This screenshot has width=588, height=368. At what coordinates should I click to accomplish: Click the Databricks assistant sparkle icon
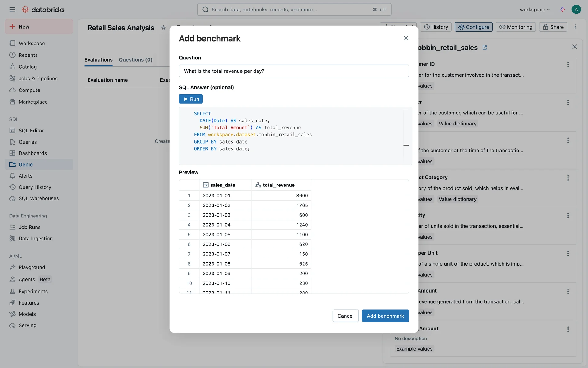(x=562, y=10)
